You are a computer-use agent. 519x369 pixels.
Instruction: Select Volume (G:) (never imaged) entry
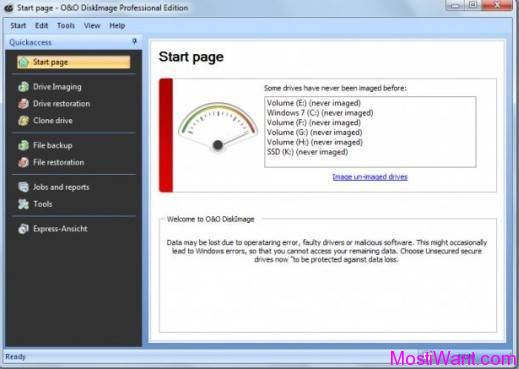[314, 132]
